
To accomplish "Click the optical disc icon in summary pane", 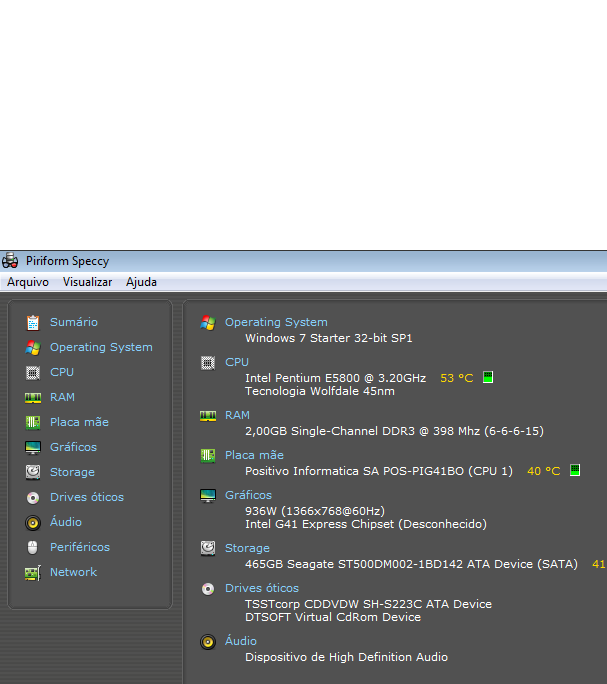I will click(208, 589).
